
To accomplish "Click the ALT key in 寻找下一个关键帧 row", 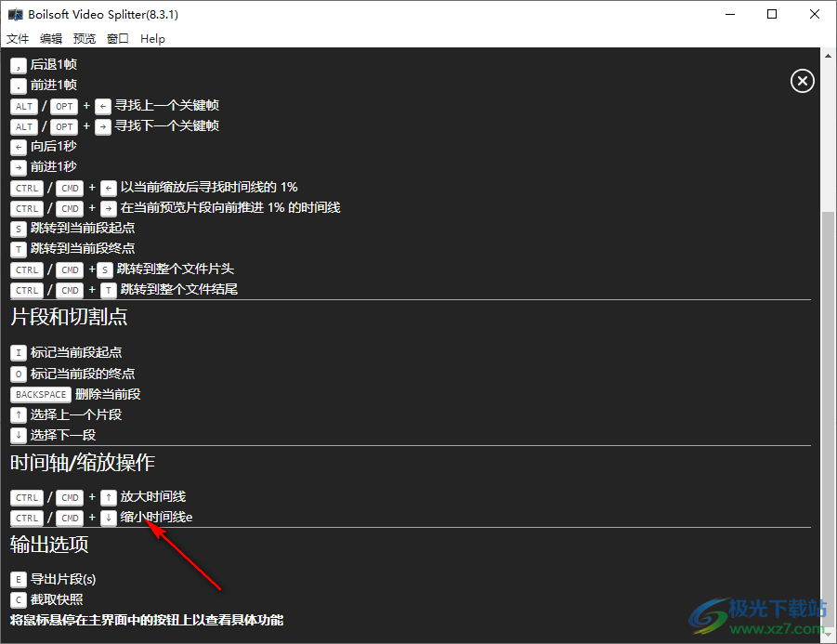I will pos(24,127).
